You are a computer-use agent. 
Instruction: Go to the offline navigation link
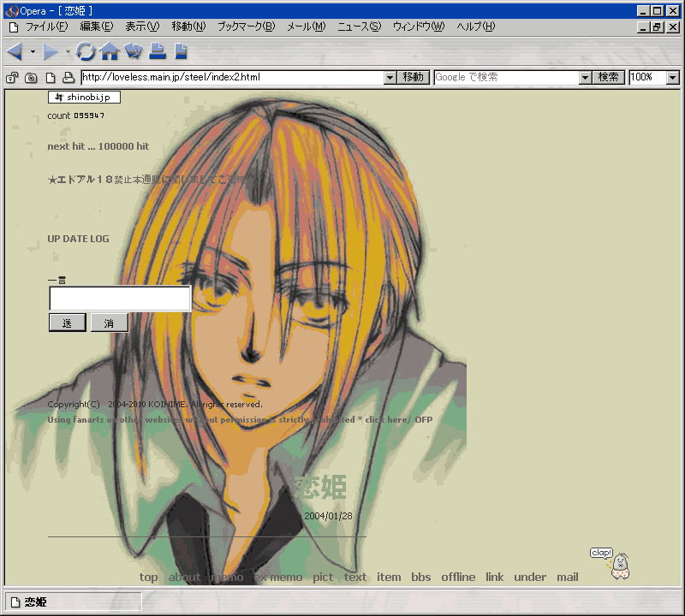(458, 577)
